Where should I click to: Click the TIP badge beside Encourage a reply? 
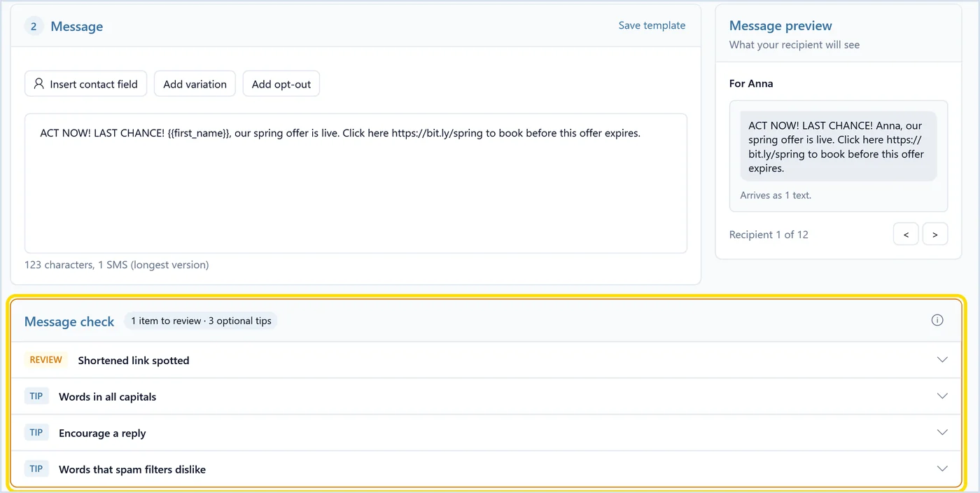[x=36, y=433]
